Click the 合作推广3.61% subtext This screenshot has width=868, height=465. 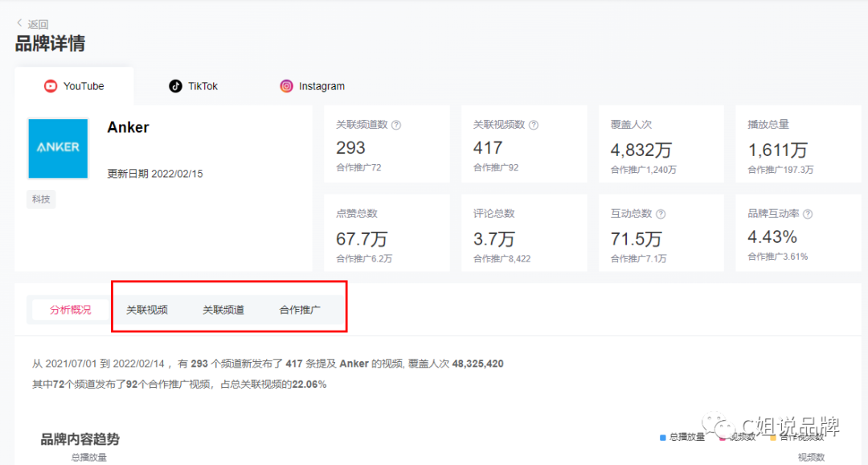pos(778,256)
